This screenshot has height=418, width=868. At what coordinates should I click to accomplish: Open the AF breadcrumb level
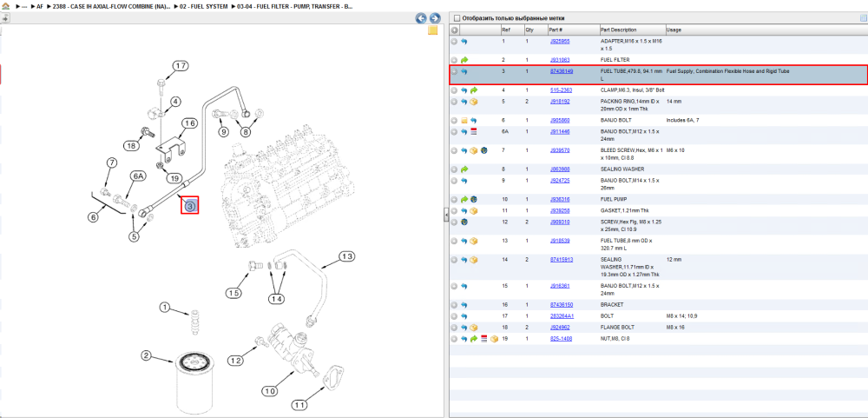click(x=40, y=7)
